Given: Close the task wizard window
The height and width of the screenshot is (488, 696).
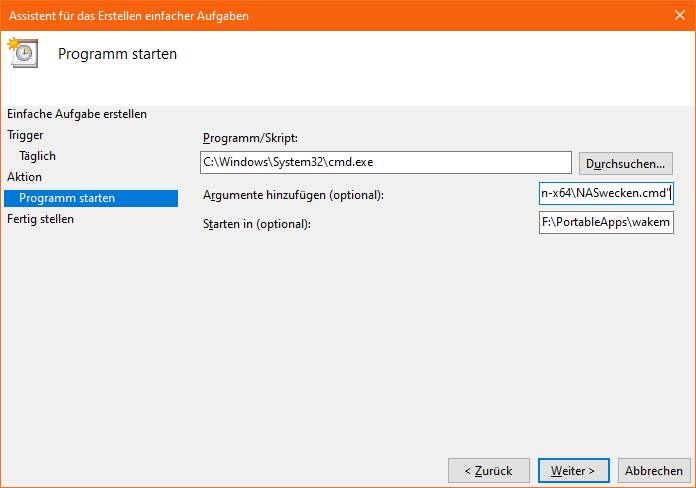Looking at the screenshot, I should tap(680, 15).
